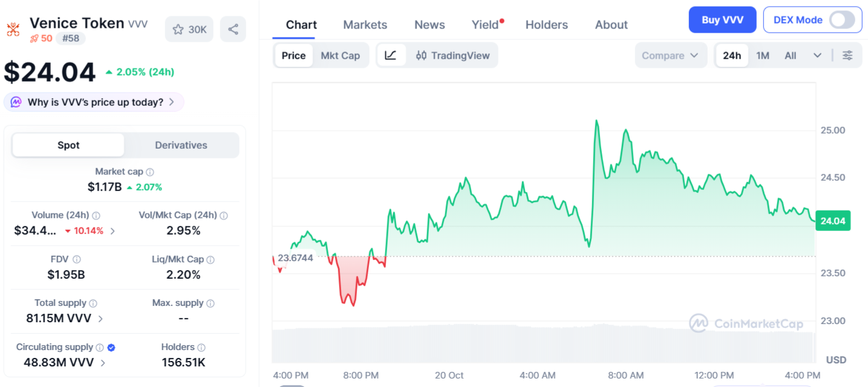The width and height of the screenshot is (868, 387).
Task: Click the 156.51K holders value
Action: click(x=183, y=363)
